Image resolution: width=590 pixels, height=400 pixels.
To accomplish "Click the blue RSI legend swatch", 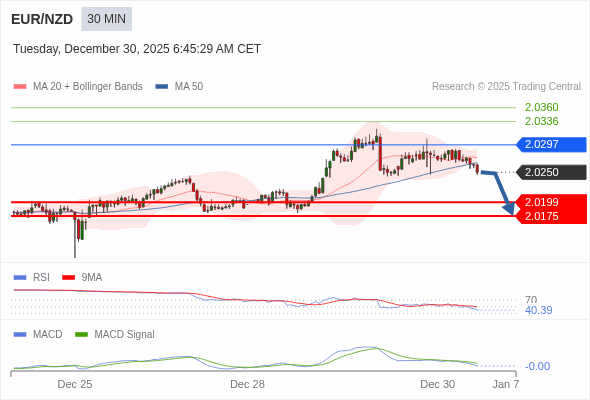I will coord(20,278).
